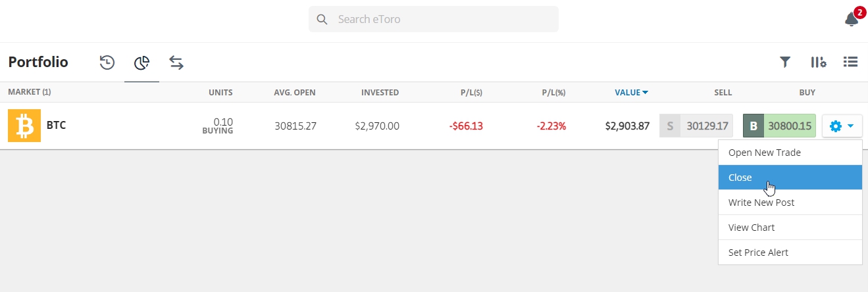Viewport: 868px width, 292px height.
Task: Select Write New Post option
Action: click(790, 203)
